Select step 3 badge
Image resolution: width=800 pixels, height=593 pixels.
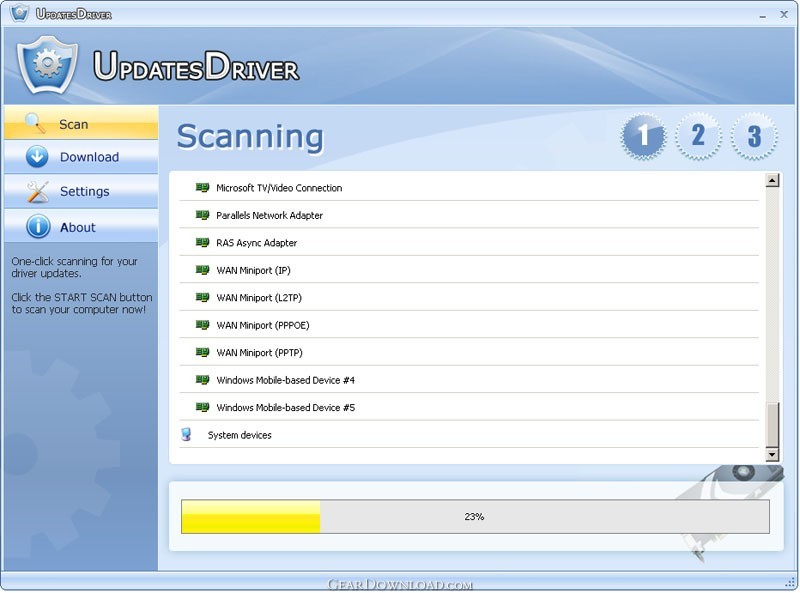click(x=754, y=136)
